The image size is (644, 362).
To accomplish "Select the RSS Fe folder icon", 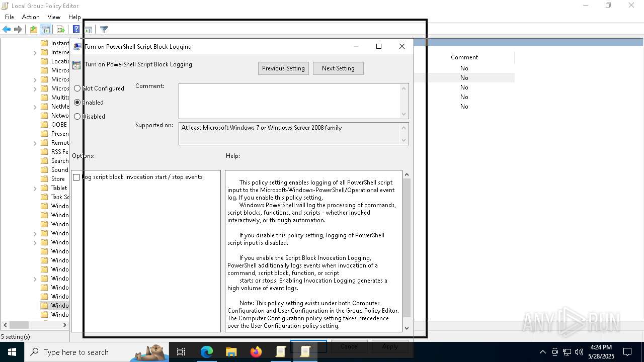I will pos(44,152).
